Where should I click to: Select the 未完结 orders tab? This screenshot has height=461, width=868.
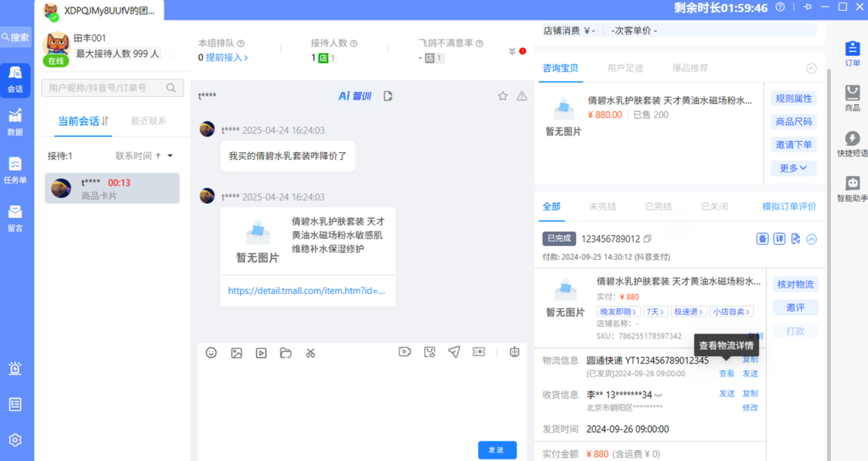(x=602, y=207)
